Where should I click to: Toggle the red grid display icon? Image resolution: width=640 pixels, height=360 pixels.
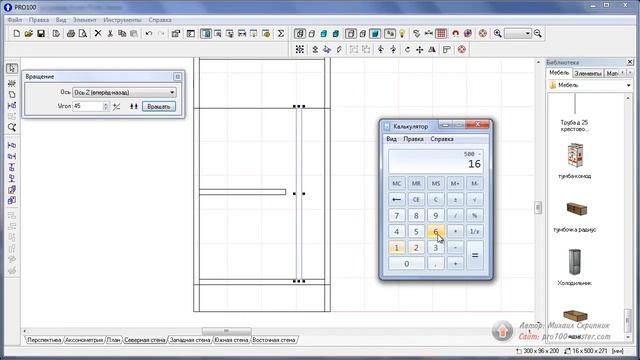click(x=441, y=33)
